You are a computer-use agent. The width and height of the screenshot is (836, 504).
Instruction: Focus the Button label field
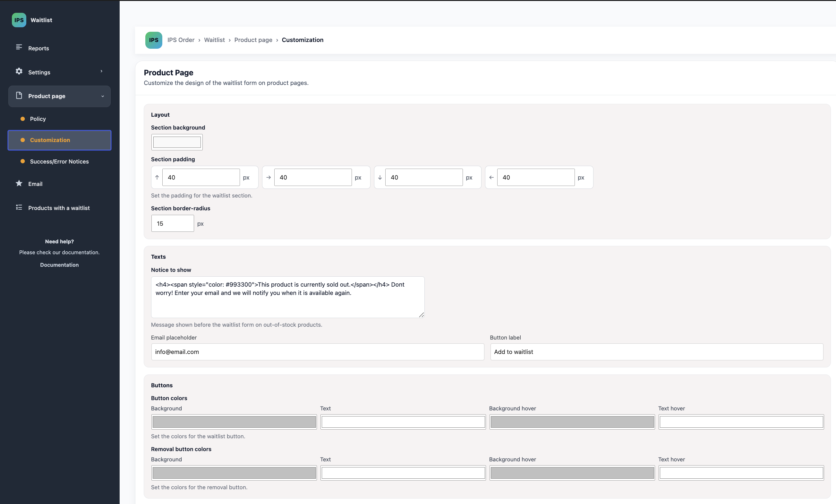click(657, 352)
